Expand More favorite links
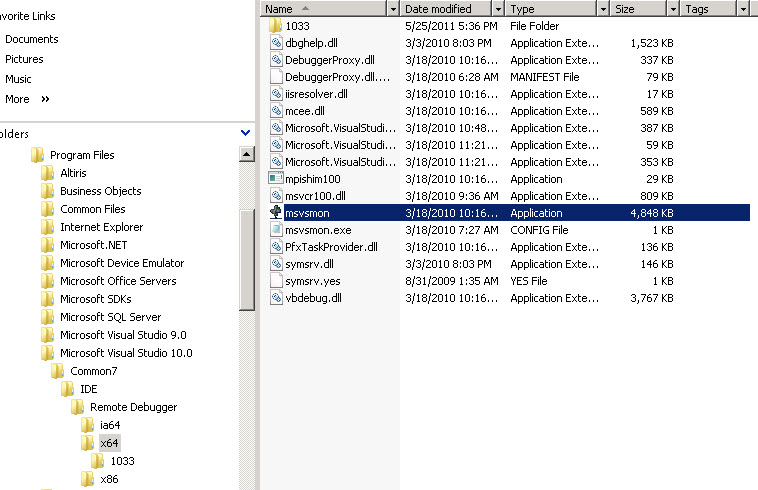 (x=45, y=99)
